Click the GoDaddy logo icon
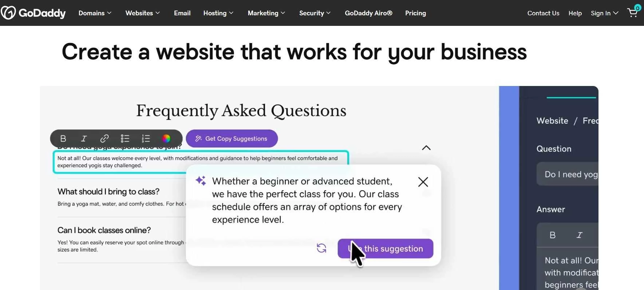The image size is (644, 290). [8, 13]
